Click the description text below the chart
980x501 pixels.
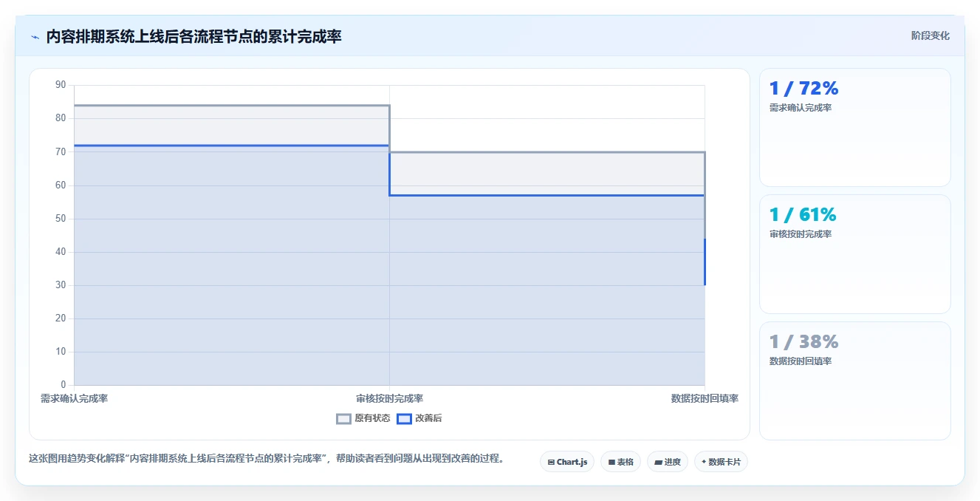tap(268, 458)
